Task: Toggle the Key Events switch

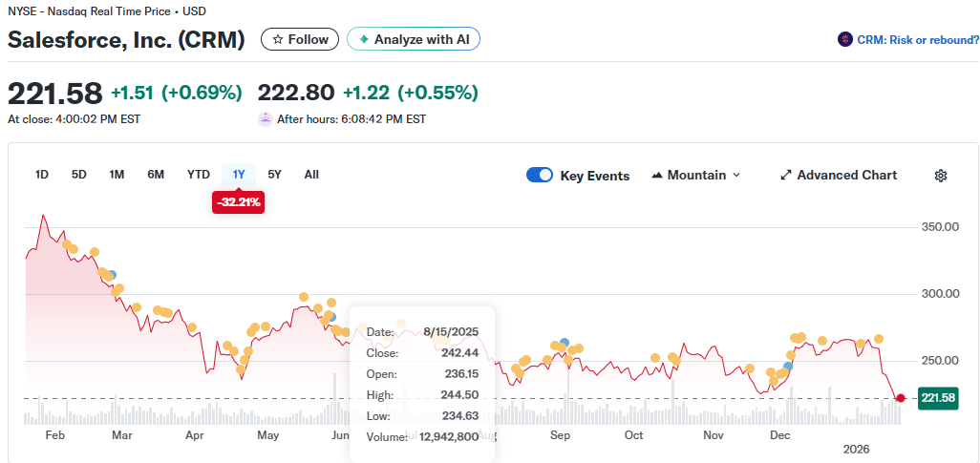Action: pyautogui.click(x=540, y=175)
